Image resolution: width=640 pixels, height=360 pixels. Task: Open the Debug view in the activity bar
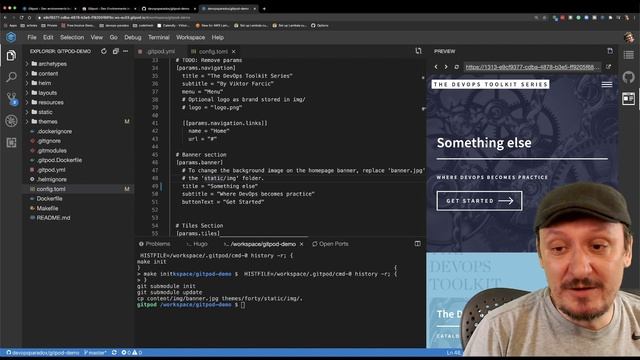click(11, 121)
